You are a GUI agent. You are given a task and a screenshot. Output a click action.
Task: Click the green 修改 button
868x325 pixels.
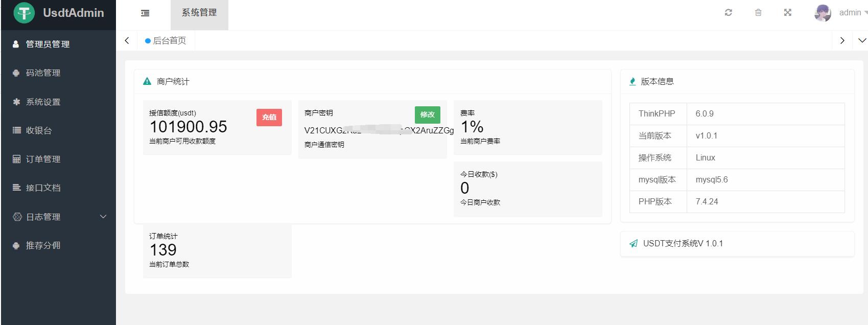pyautogui.click(x=427, y=114)
